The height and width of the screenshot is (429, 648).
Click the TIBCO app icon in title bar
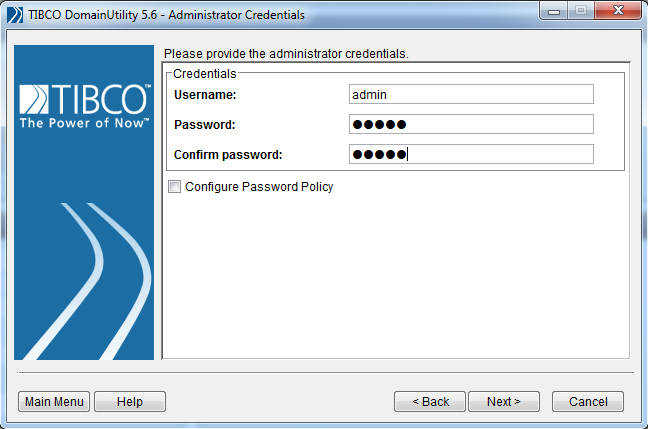(15, 15)
